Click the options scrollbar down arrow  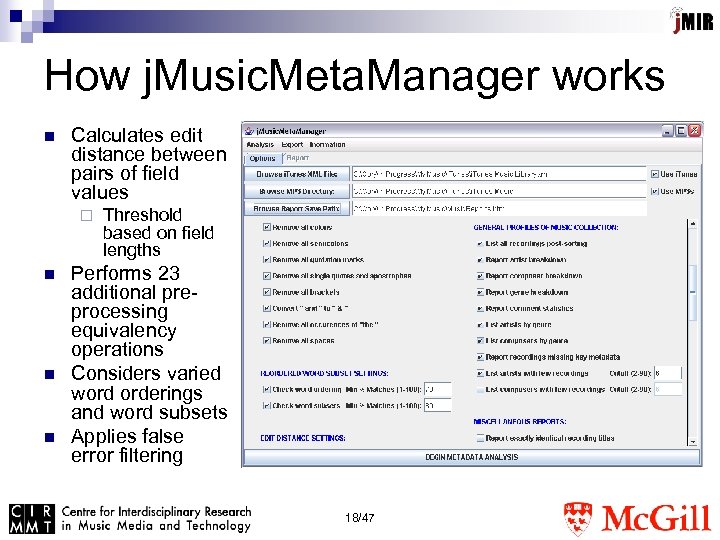693,442
